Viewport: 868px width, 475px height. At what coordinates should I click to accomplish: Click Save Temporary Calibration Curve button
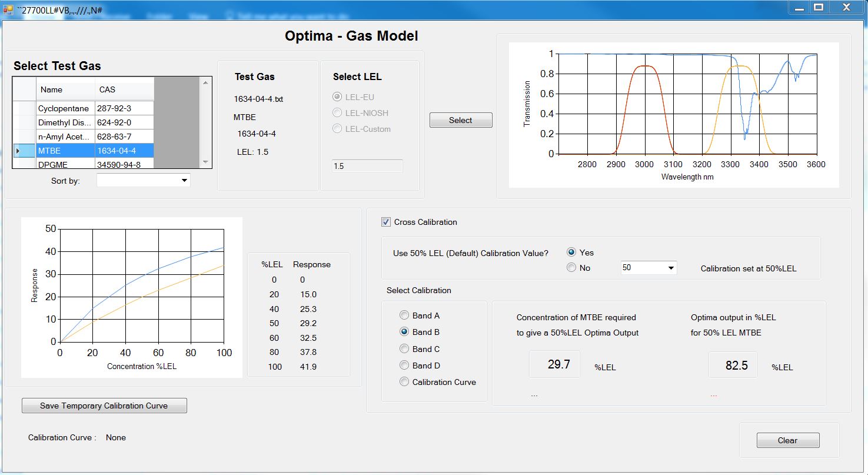click(104, 406)
